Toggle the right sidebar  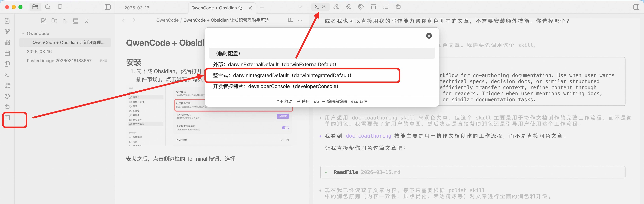click(x=636, y=7)
